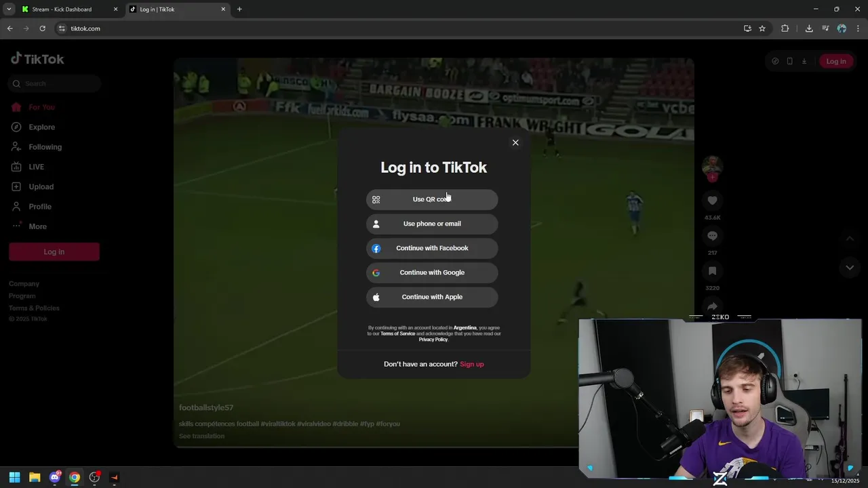This screenshot has width=868, height=488.
Task: Close the Log in | TikTok tab
Action: (x=223, y=9)
